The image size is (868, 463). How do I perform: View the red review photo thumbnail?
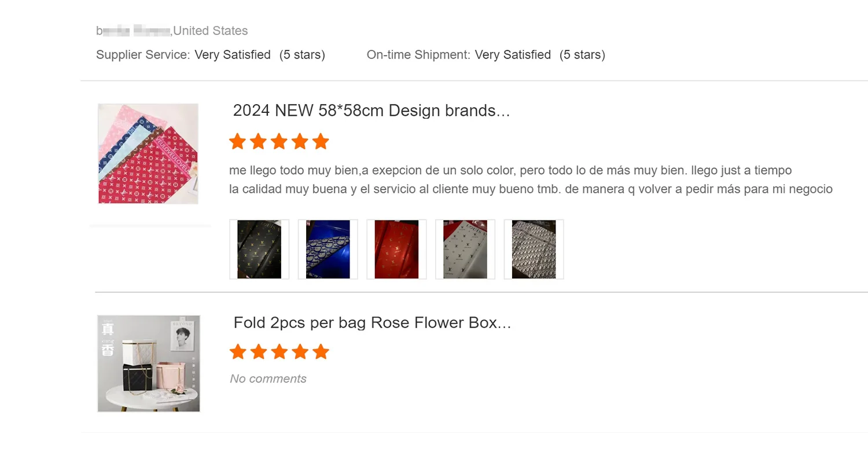coord(396,249)
